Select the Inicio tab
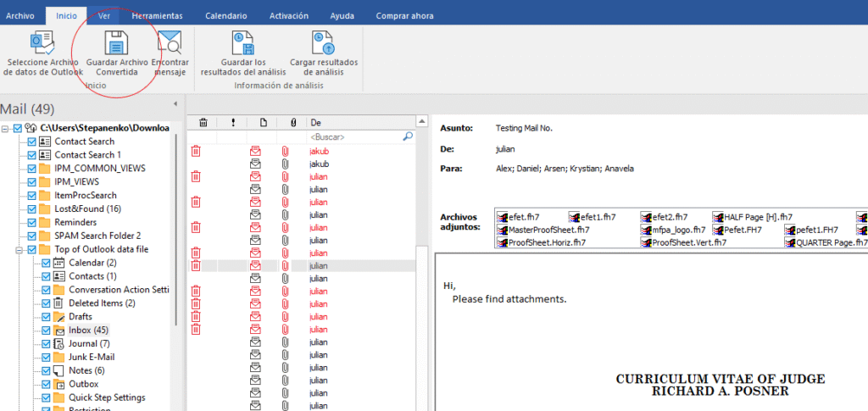 [x=67, y=16]
